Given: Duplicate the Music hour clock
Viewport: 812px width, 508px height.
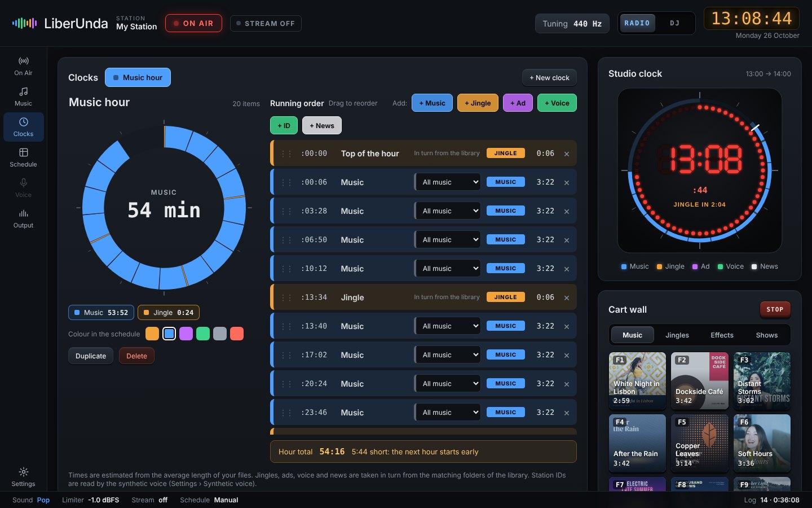Looking at the screenshot, I should 91,356.
